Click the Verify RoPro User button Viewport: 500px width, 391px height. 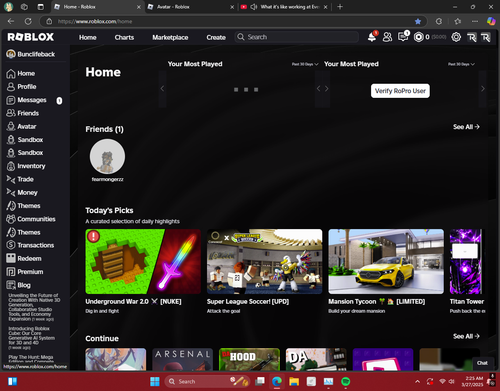click(x=400, y=91)
